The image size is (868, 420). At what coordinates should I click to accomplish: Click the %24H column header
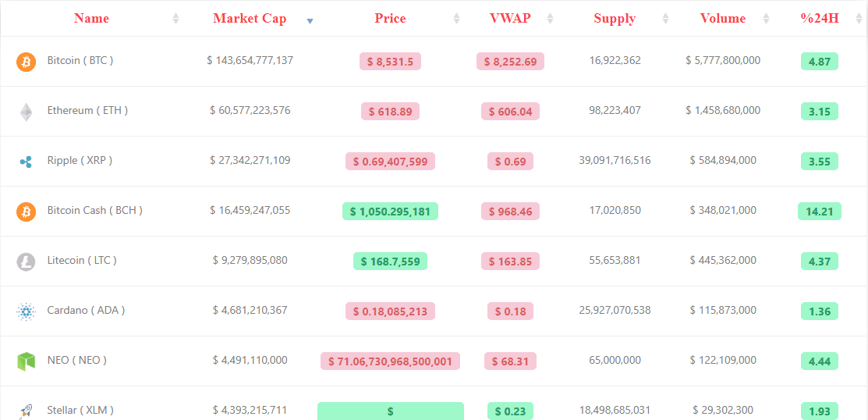820,18
